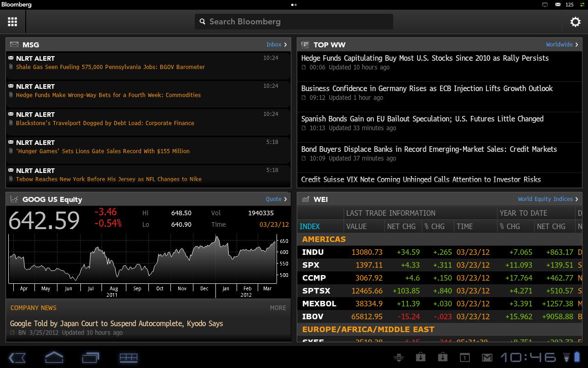Click the chat bubble icon in top status bar
588x368 pixels.
[545, 5]
